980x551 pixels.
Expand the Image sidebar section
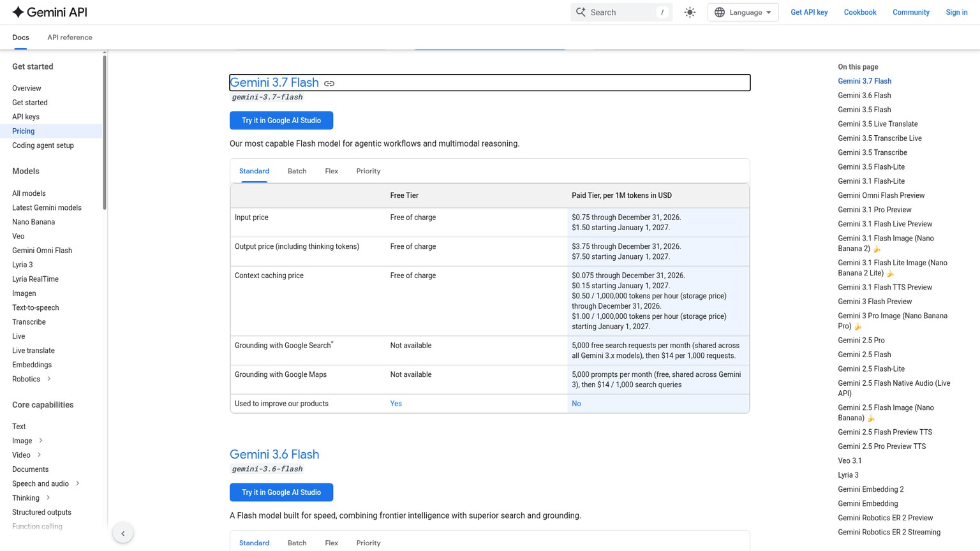(x=41, y=441)
